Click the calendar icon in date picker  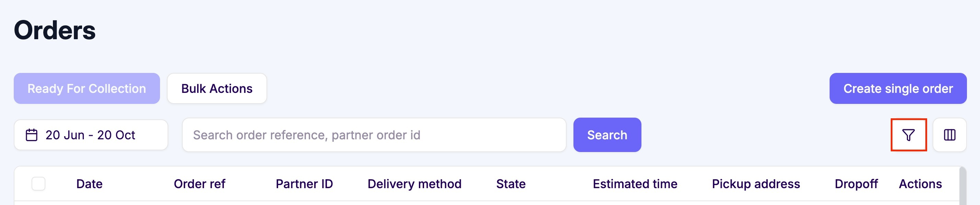click(32, 134)
